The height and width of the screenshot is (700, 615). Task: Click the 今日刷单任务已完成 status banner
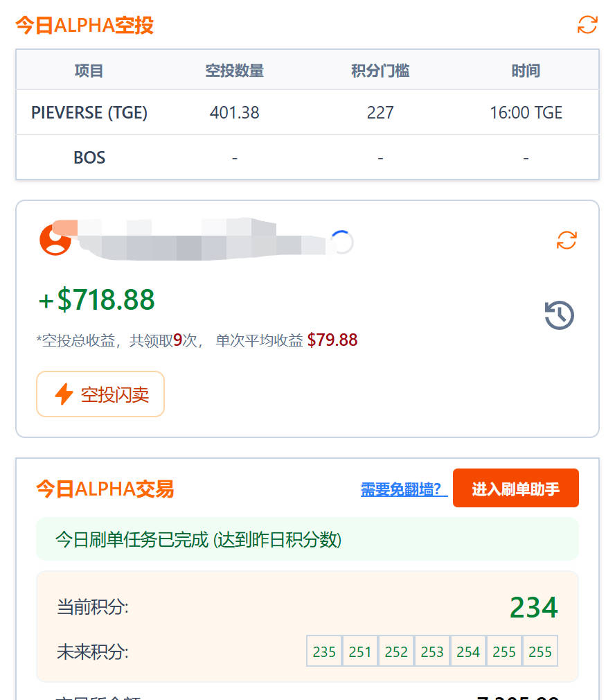coord(307,539)
